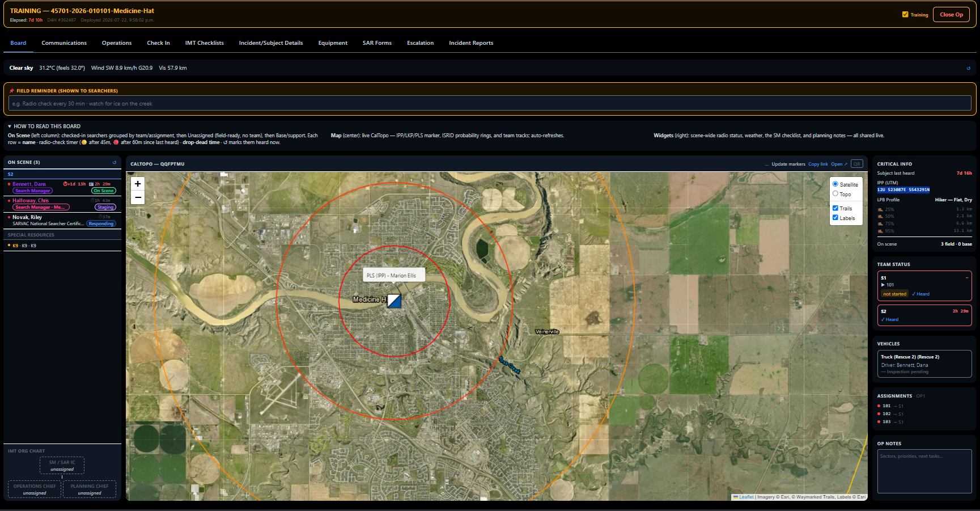The height and width of the screenshot is (511, 980).
Task: Click Novak's Responding status pill
Action: 101,224
